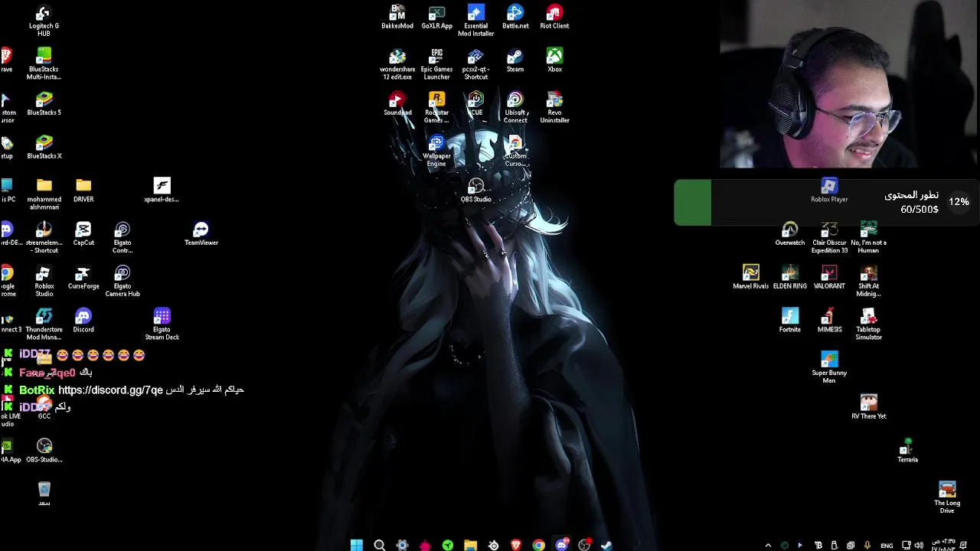Screen dimensions: 980x551
Task: Launch Battle.net from the desktop
Action: 515,17
